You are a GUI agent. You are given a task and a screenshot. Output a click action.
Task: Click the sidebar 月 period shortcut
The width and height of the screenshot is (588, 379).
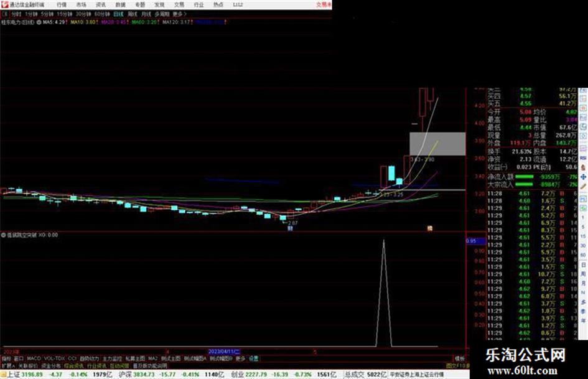[x=583, y=283]
